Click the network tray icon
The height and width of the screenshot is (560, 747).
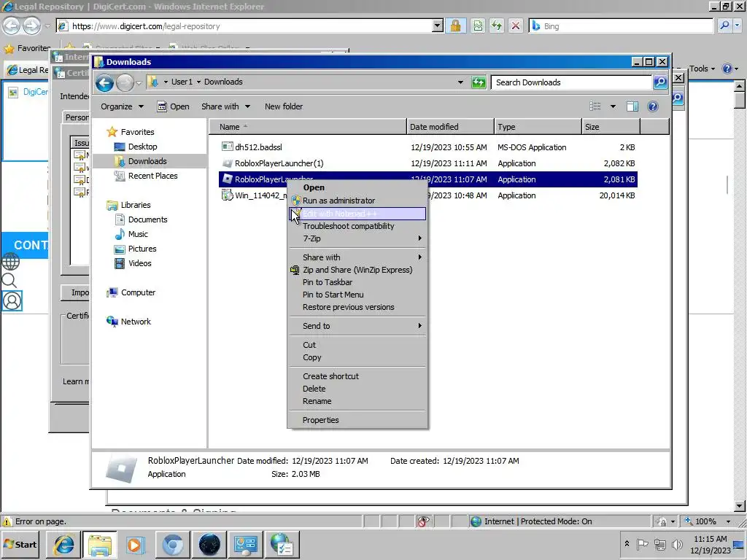pyautogui.click(x=659, y=544)
